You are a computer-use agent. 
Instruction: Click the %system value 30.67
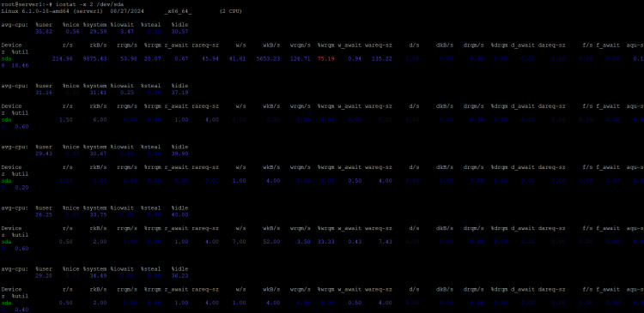coord(98,153)
